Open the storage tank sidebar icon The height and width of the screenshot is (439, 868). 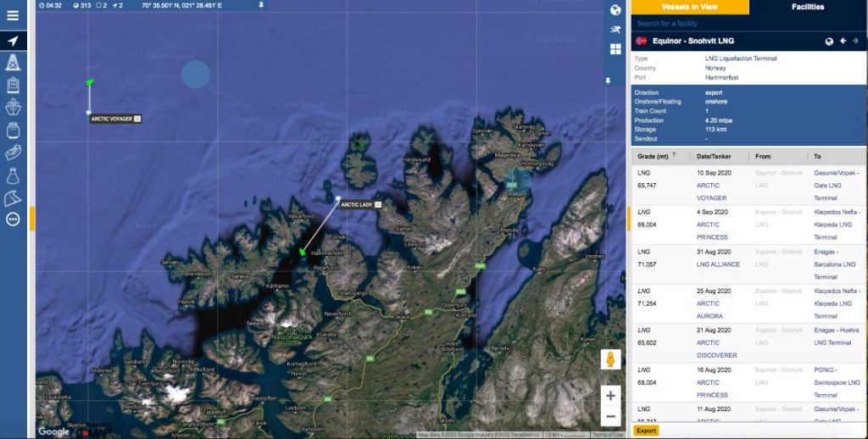point(13,131)
